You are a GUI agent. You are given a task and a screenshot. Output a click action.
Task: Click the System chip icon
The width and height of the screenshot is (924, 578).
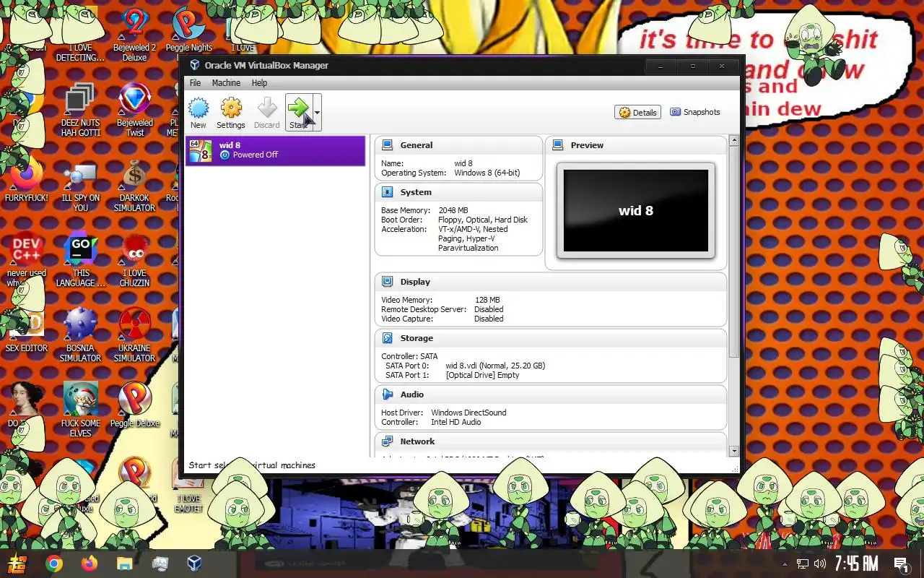[x=388, y=192]
